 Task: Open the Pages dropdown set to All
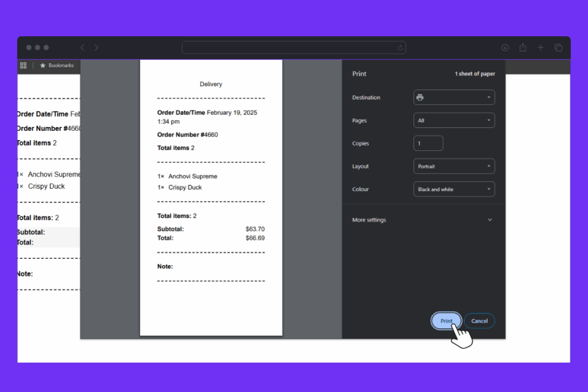coord(454,120)
